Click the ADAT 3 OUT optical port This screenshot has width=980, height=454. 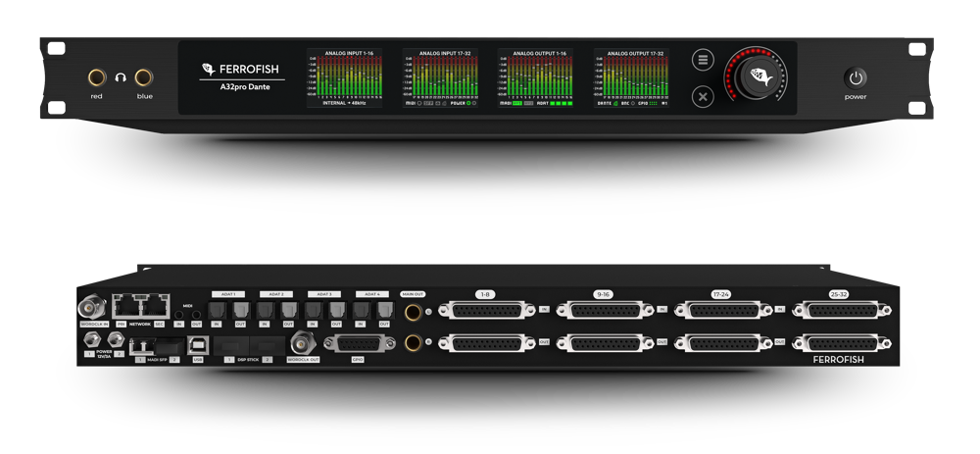coord(337,311)
